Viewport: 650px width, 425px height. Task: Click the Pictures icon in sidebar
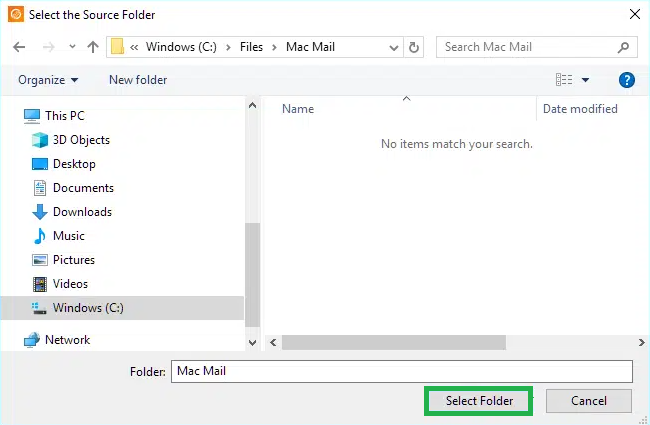click(x=40, y=260)
